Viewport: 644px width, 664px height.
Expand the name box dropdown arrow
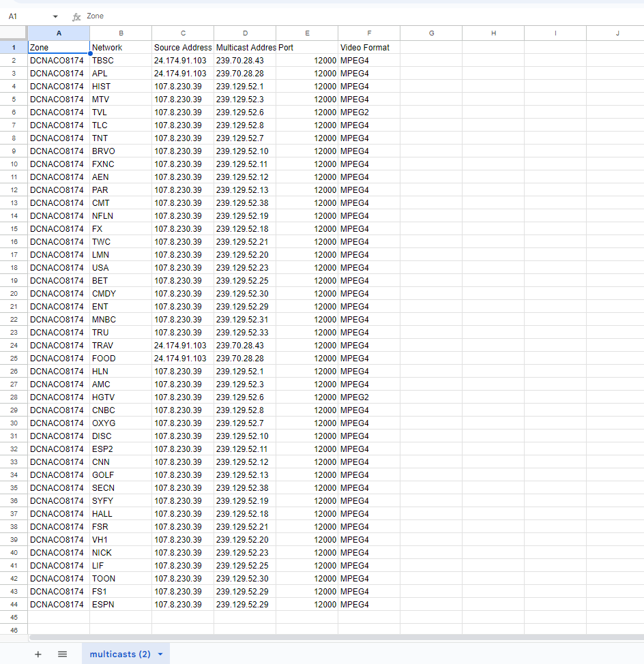[55, 16]
